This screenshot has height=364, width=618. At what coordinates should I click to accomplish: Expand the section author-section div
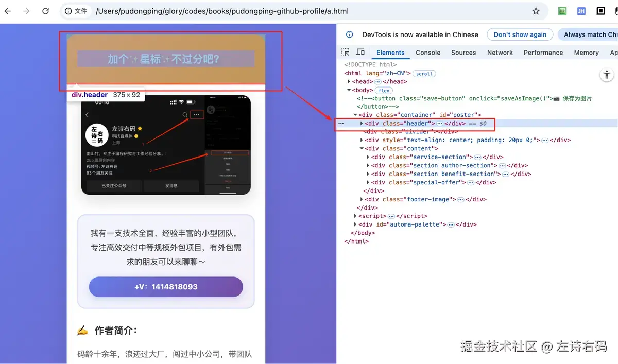click(368, 166)
